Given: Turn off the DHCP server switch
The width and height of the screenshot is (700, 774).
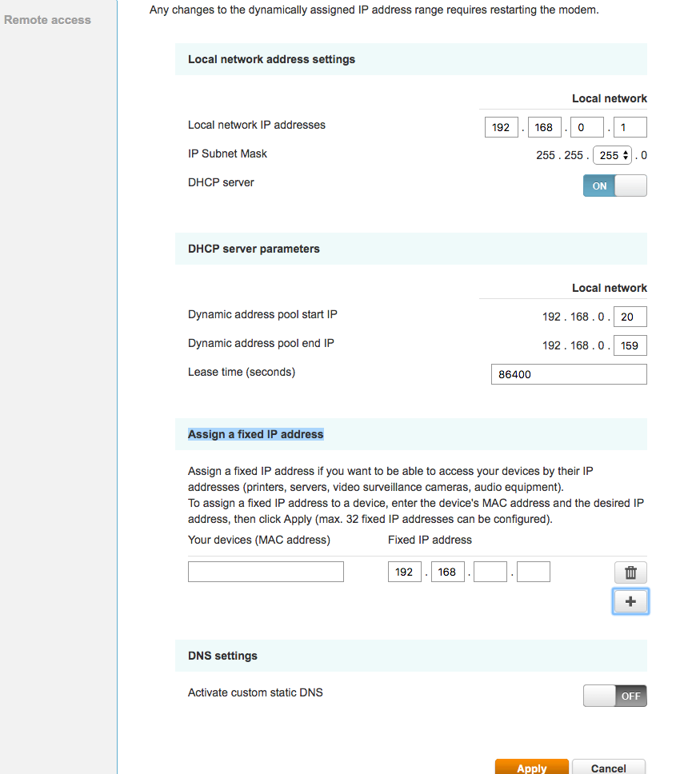Looking at the screenshot, I should pos(614,186).
